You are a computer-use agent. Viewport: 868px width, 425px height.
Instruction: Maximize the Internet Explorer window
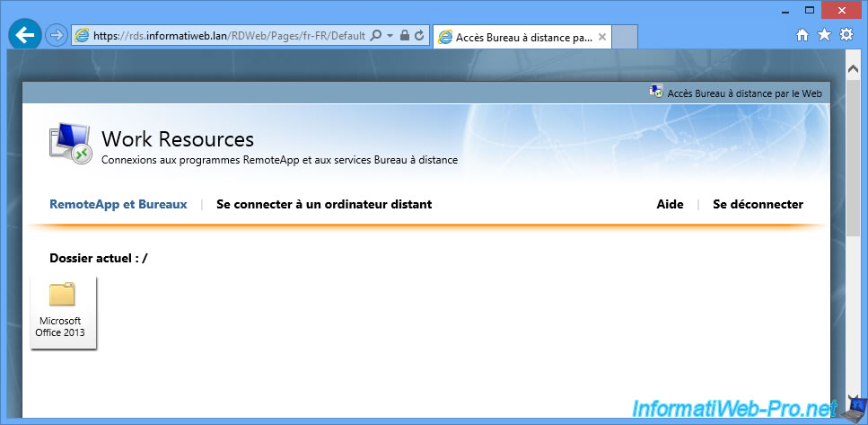pyautogui.click(x=810, y=10)
